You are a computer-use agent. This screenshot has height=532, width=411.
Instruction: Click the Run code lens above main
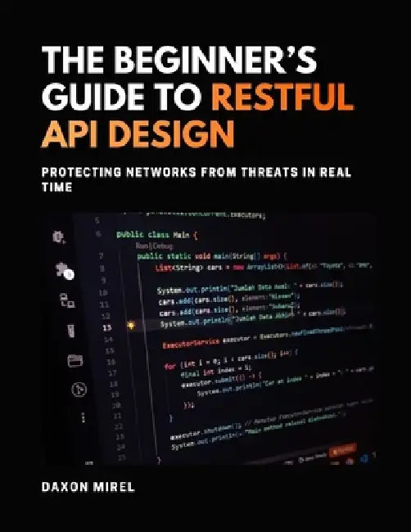coord(141,246)
